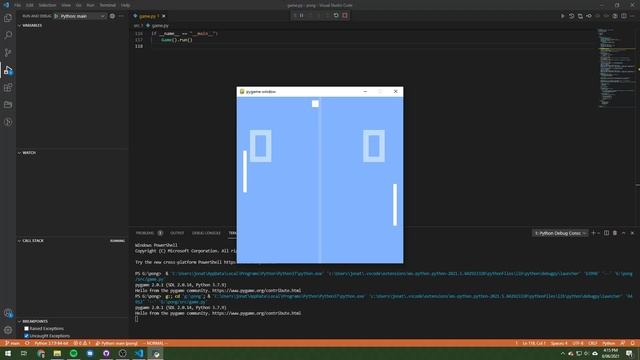This screenshot has width=640, height=360.
Task: Click the main branch status bar item
Action: [13, 343]
